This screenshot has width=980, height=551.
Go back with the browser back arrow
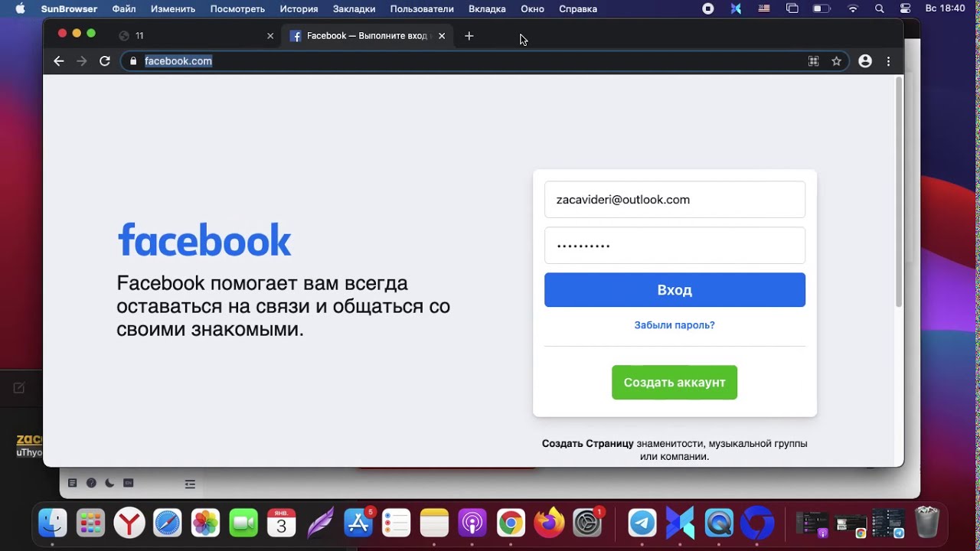pyautogui.click(x=59, y=61)
